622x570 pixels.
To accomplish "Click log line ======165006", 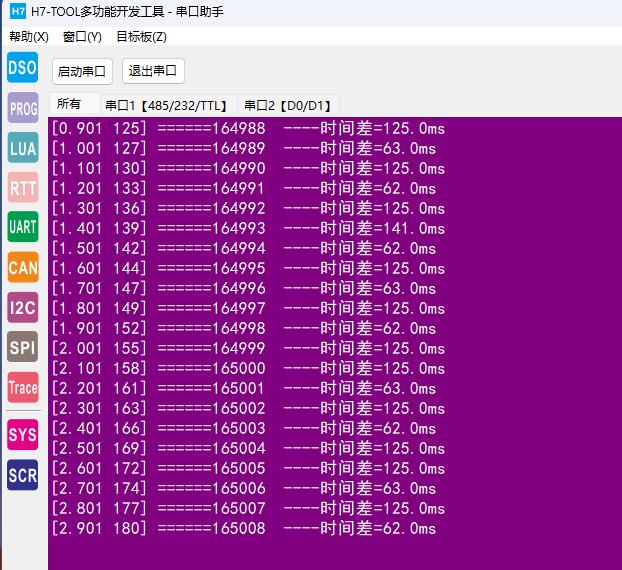I will click(x=244, y=488).
